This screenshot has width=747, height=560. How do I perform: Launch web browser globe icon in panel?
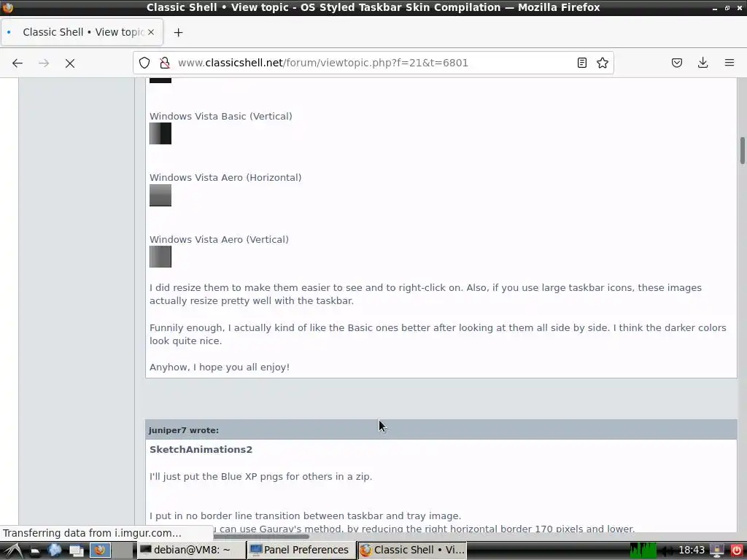pos(55,551)
